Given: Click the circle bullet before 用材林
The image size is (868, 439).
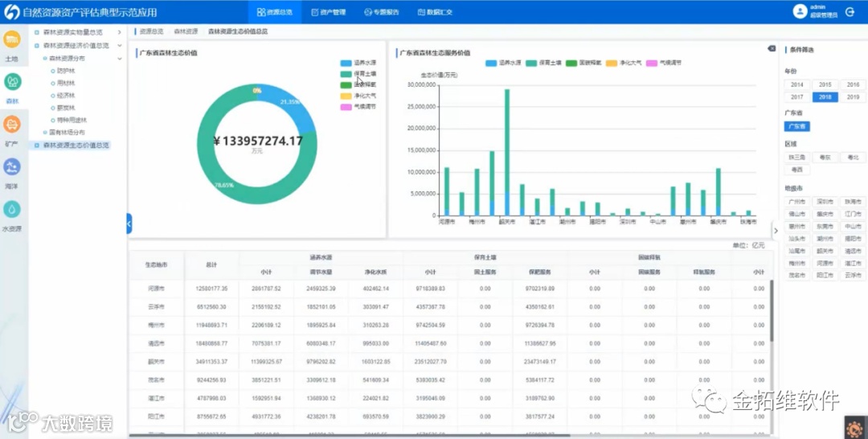Looking at the screenshot, I should (53, 83).
